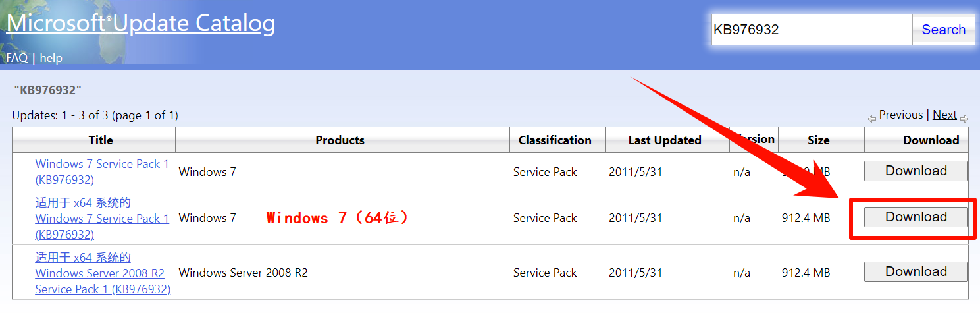The height and width of the screenshot is (313, 980).
Task: Open the x64 Windows 7 Service Pack 1 link
Action: point(102,219)
